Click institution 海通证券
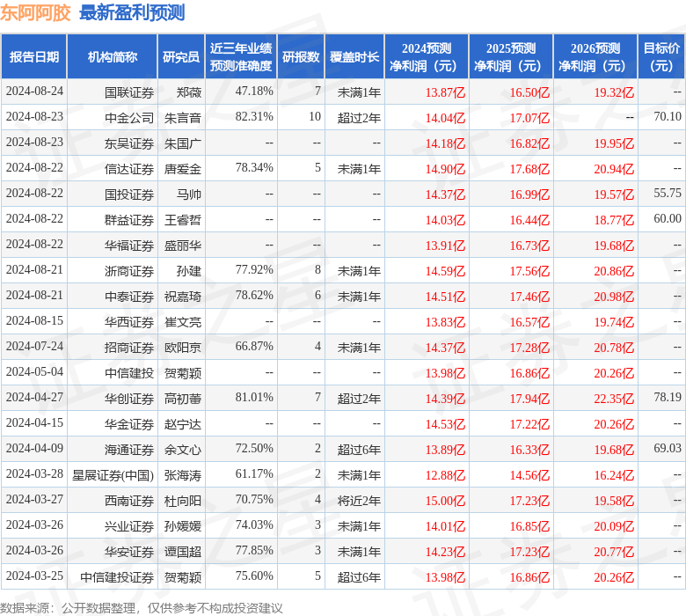This screenshot has height=616, width=686. click(129, 450)
